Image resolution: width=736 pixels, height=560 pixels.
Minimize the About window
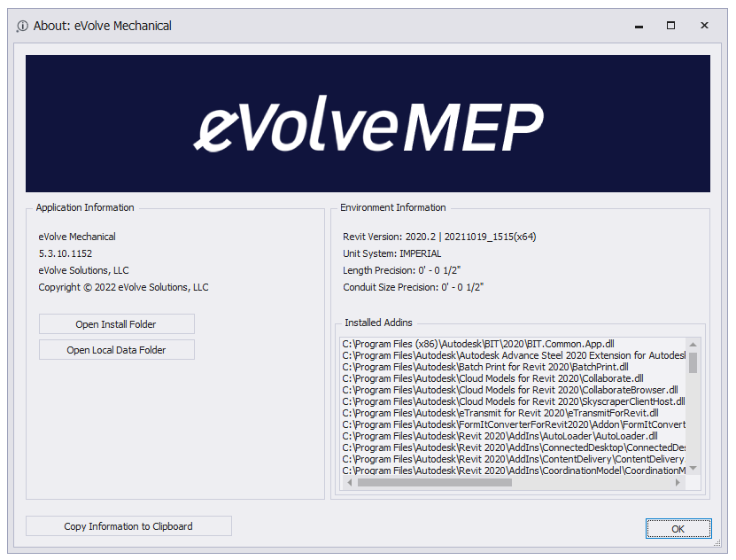tap(639, 26)
